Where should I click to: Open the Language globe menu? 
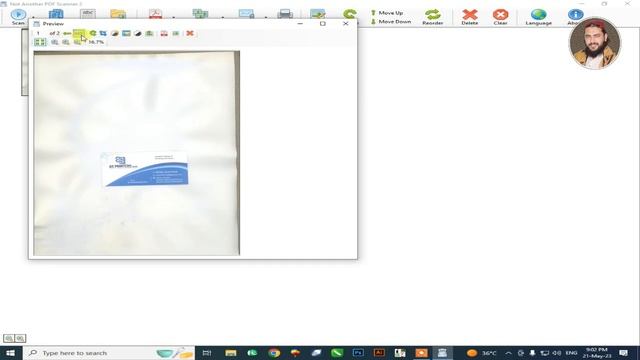pos(538,17)
